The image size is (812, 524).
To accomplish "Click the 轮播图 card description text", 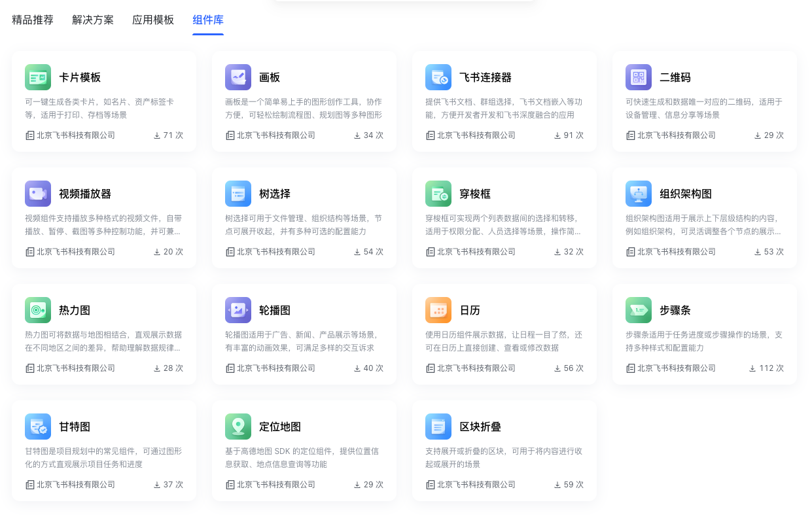I will point(302,341).
